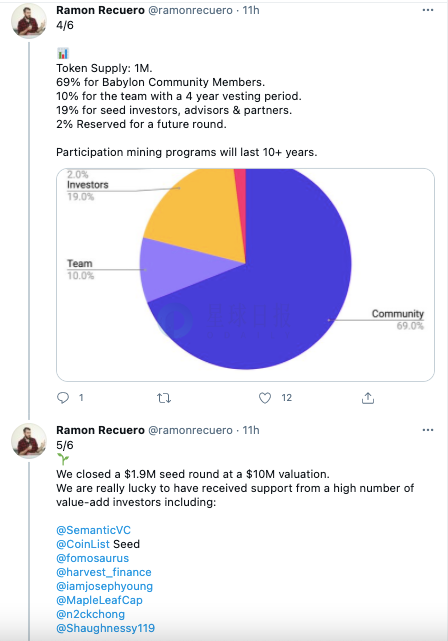The image size is (448, 641).
Task: Visit the @MapleLeafCap mention
Action: tap(99, 600)
